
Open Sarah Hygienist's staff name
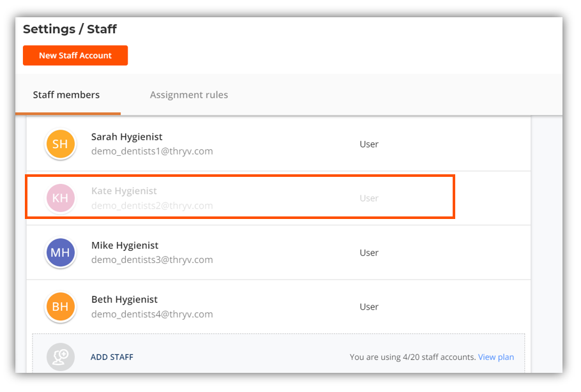coord(126,137)
